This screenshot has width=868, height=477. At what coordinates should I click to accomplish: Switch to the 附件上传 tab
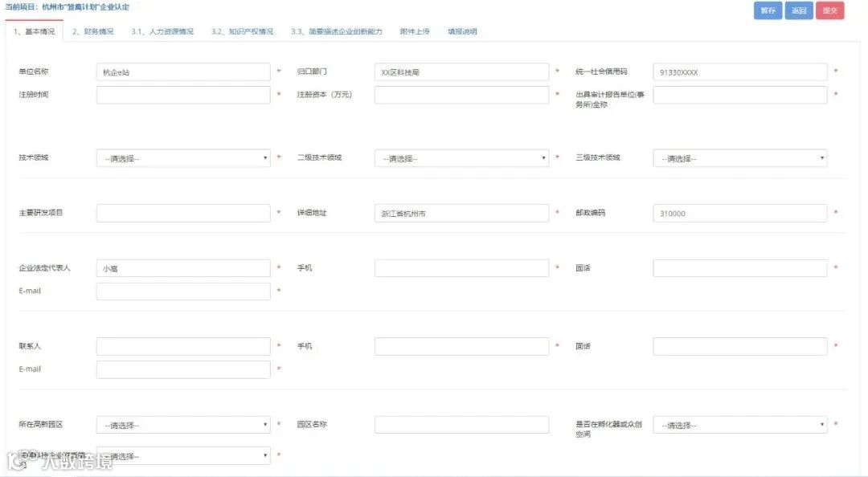(x=415, y=31)
